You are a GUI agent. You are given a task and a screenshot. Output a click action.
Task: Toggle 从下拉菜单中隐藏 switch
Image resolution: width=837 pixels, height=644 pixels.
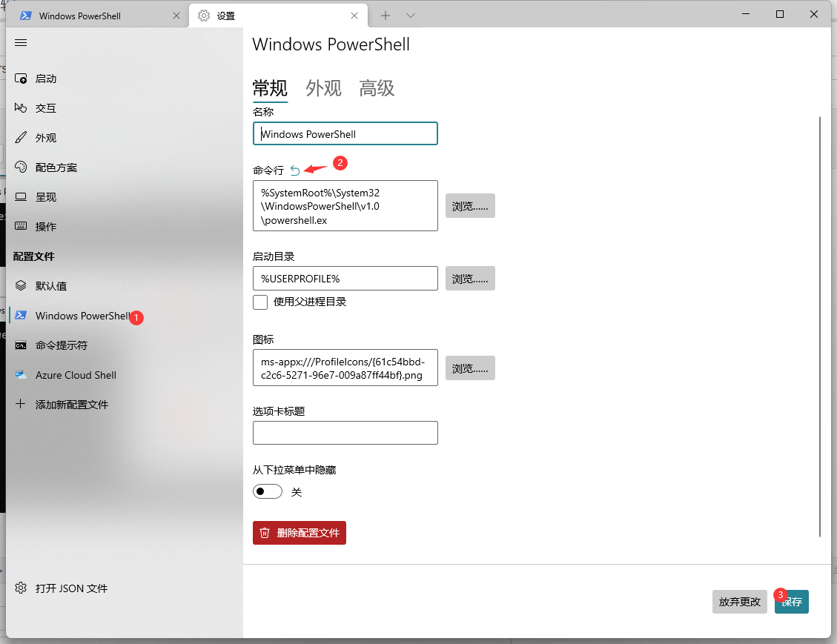click(x=268, y=491)
